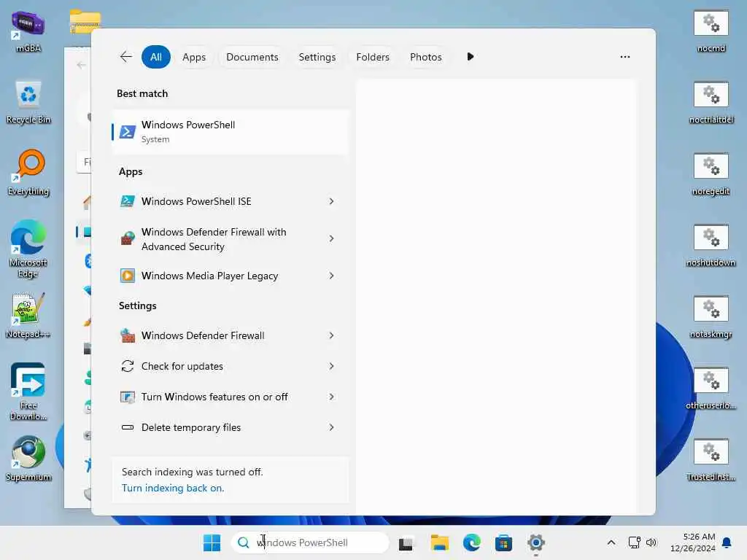Launch Edge from the taskbar
This screenshot has width=747, height=560.
pos(472,542)
